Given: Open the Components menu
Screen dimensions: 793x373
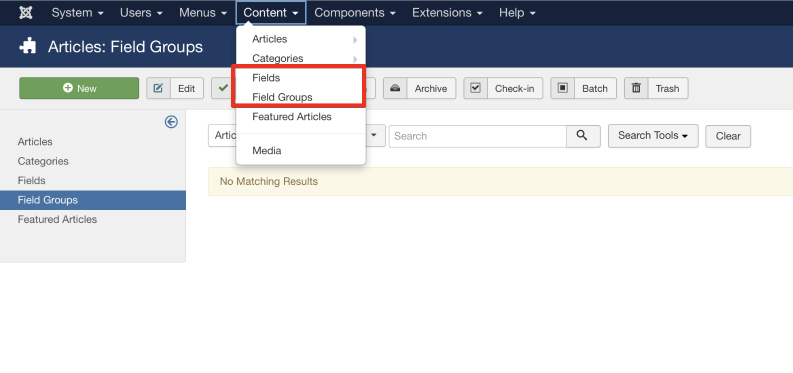Looking at the screenshot, I should (355, 13).
